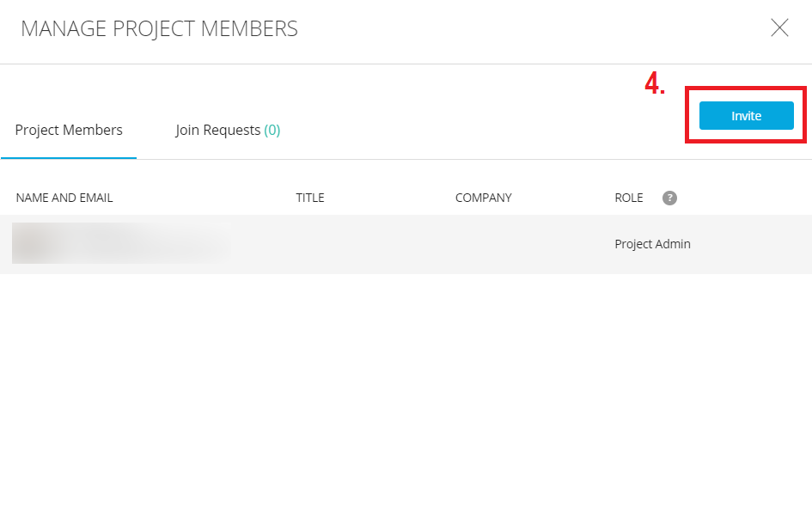
Task: Close the Manage Project Members dialog
Action: click(779, 27)
